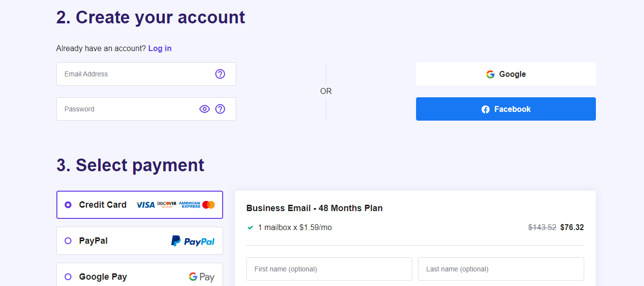644x286 pixels.
Task: Open the Log in page
Action: pyautogui.click(x=159, y=48)
